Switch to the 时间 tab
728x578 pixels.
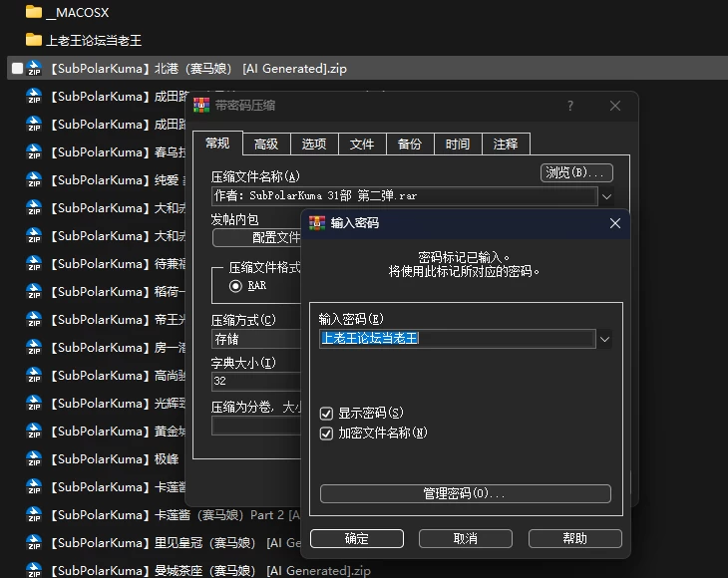458,144
